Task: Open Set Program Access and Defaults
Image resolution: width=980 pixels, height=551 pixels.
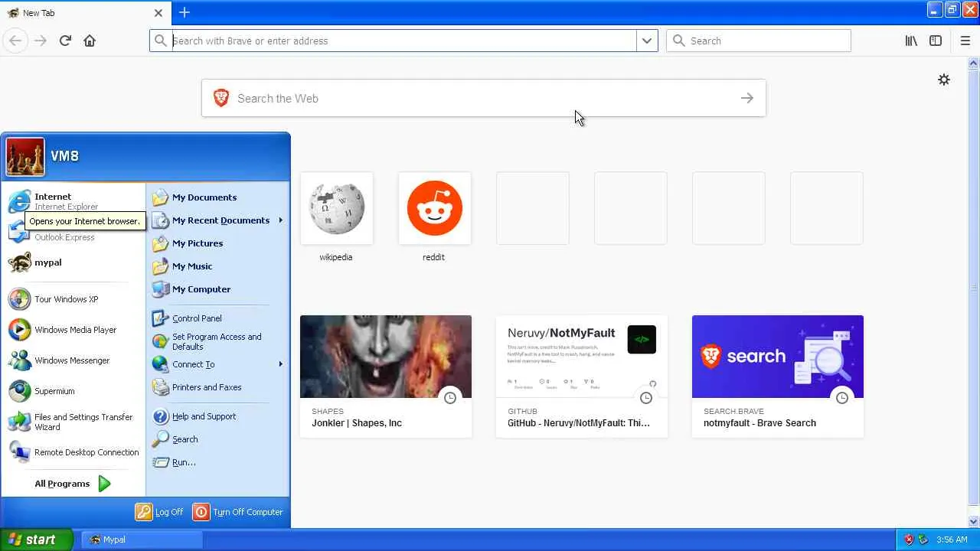Action: point(217,341)
